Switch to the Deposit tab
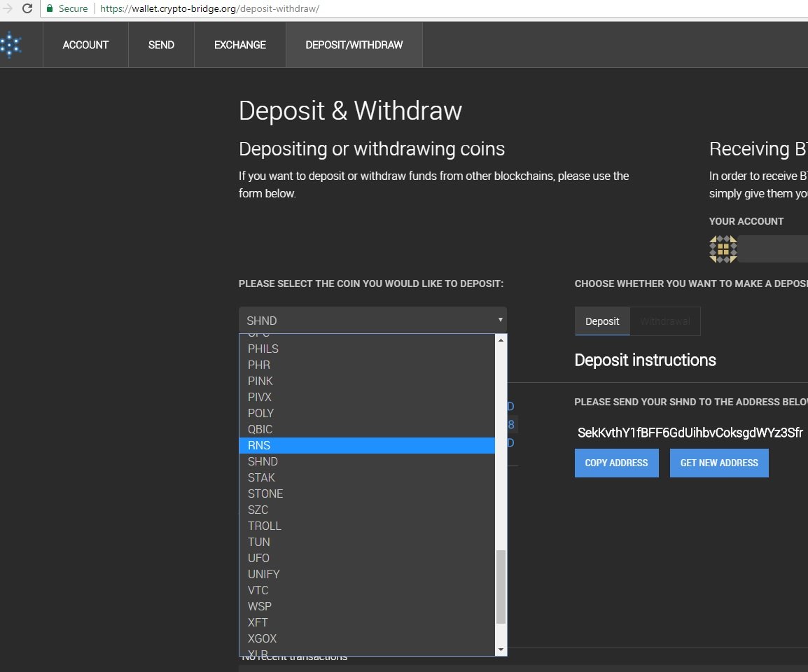Viewport: 808px width, 672px height. pyautogui.click(x=602, y=321)
